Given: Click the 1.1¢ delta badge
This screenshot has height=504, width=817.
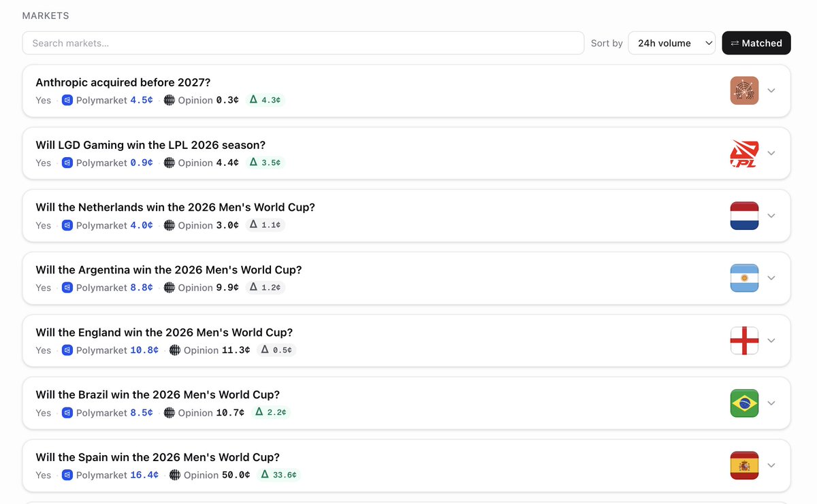Looking at the screenshot, I should click(266, 225).
